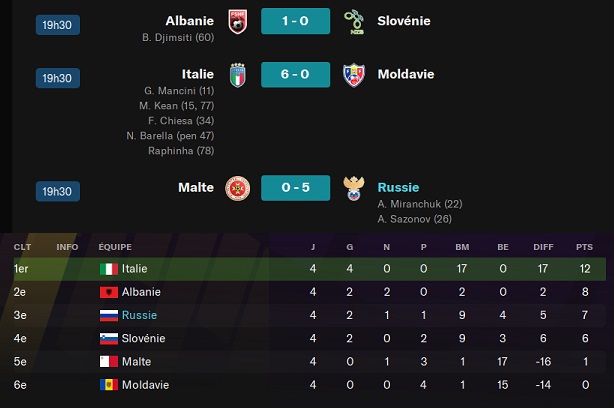This screenshot has height=408, width=614.
Task: Open the Malte 0 - 5 Russie score
Action: tap(294, 188)
